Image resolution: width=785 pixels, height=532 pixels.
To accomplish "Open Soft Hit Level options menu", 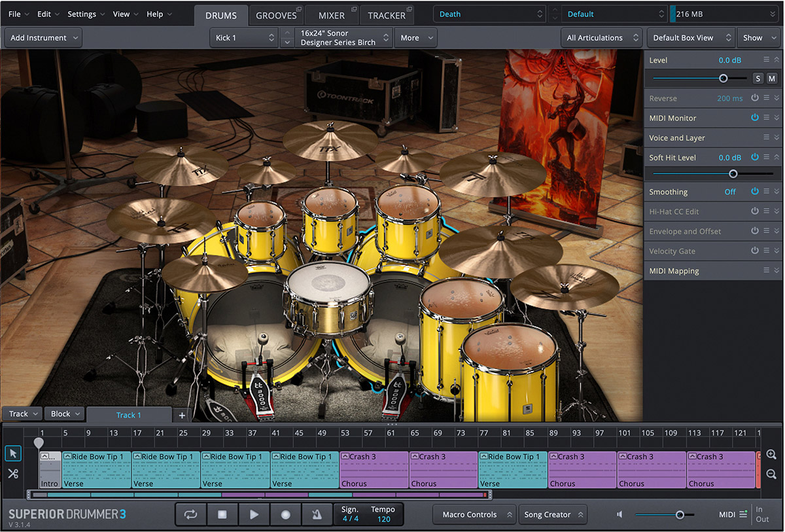I will pyautogui.click(x=767, y=157).
